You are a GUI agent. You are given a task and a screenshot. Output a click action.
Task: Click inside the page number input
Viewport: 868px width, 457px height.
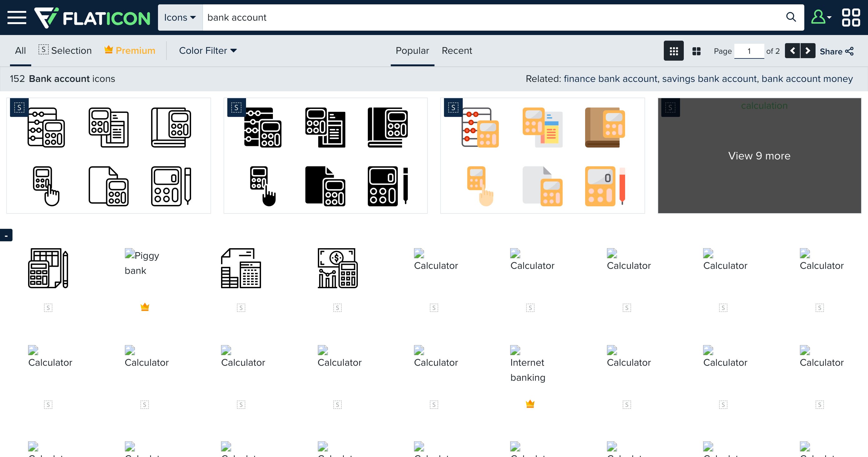[x=749, y=51]
